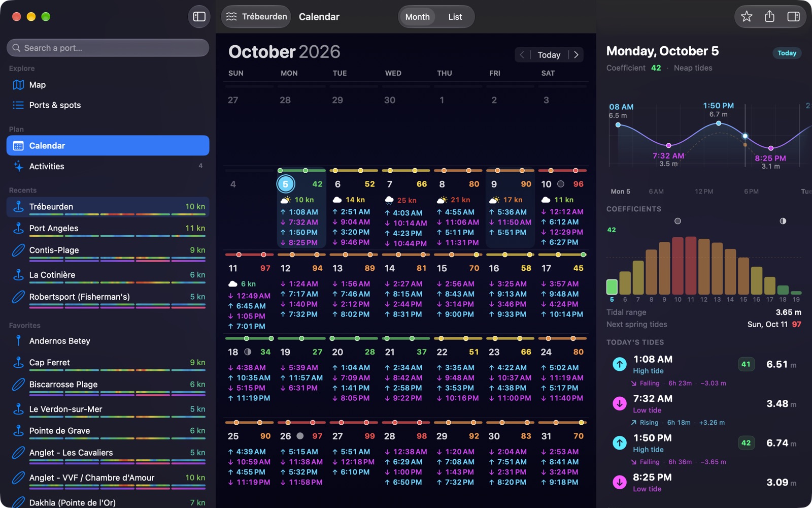Open Ports & spots list icon
The width and height of the screenshot is (812, 508).
(18, 105)
